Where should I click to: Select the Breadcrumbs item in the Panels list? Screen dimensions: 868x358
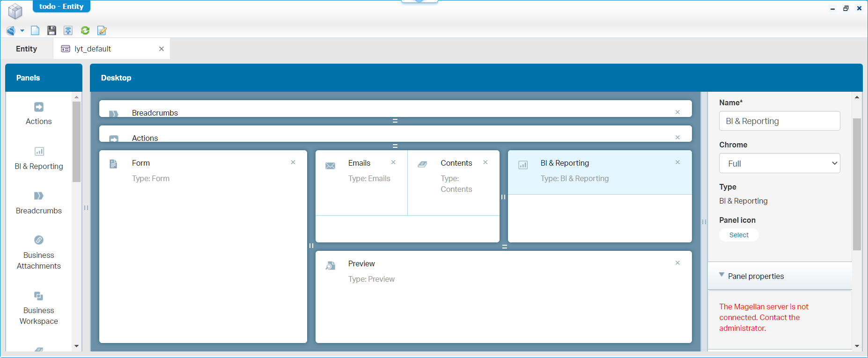pos(39,202)
